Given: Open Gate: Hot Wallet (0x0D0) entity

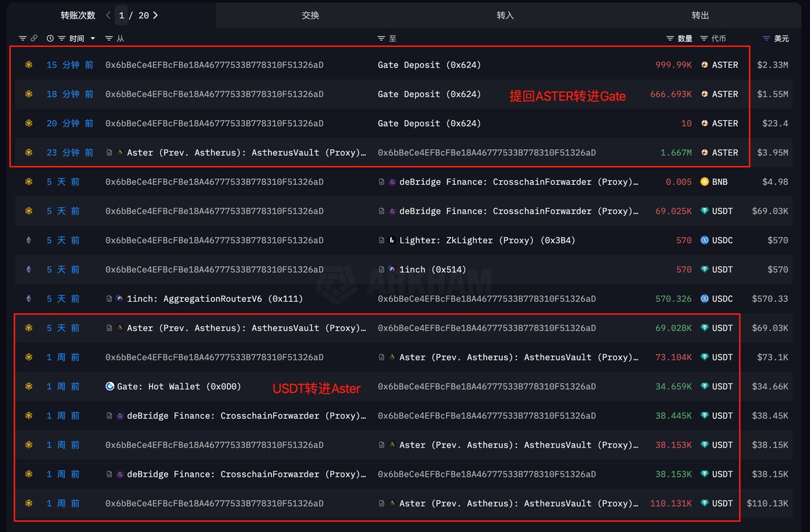Looking at the screenshot, I should pyautogui.click(x=179, y=386).
